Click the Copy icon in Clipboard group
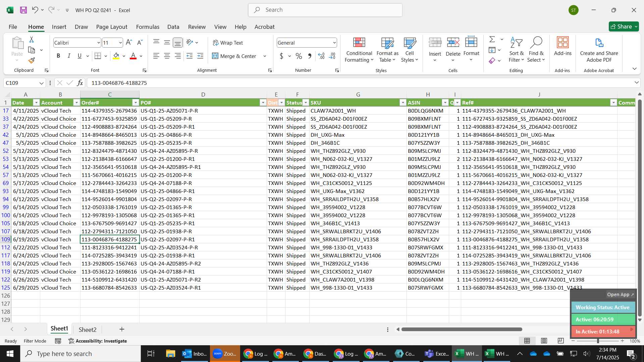Screen dimensions: 644x362 [x=32, y=50]
